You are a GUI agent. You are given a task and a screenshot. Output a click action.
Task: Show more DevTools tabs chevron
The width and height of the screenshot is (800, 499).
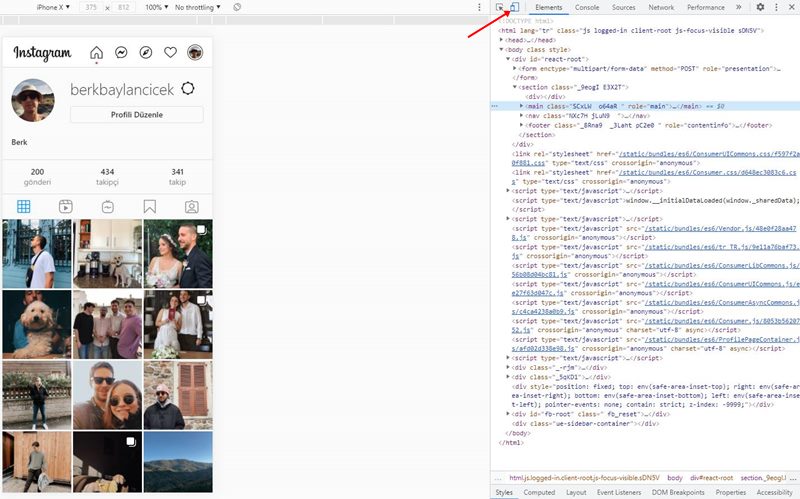[738, 7]
